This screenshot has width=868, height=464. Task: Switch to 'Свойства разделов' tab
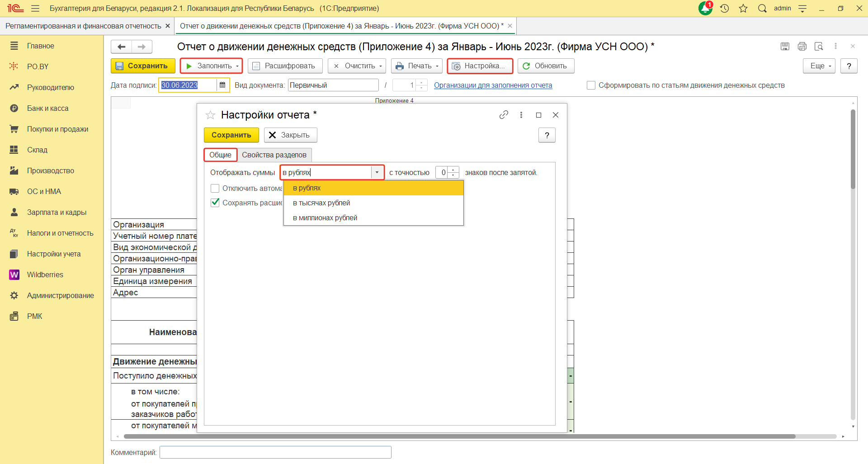tap(274, 155)
